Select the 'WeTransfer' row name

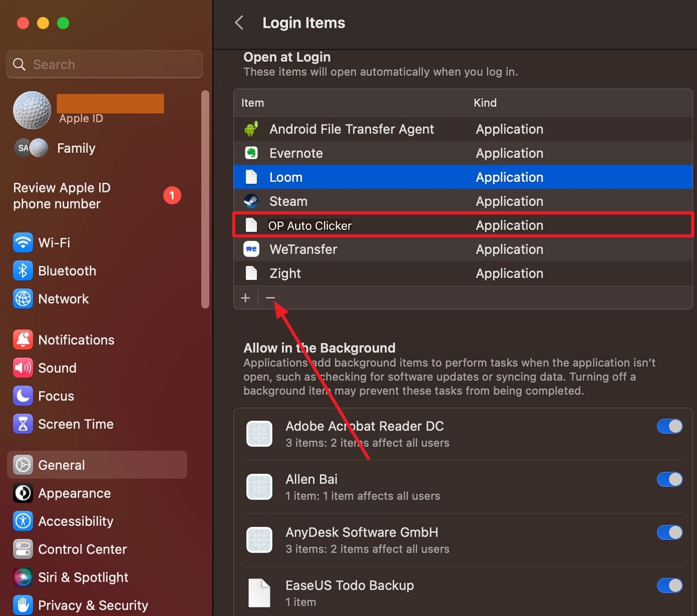click(303, 249)
